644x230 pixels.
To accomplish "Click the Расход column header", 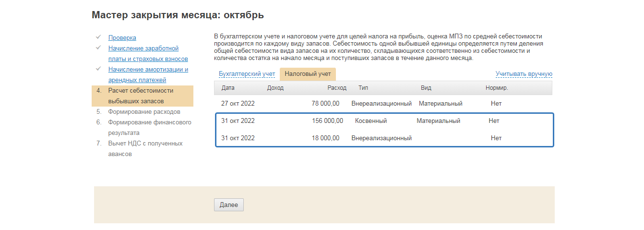I will [336, 88].
